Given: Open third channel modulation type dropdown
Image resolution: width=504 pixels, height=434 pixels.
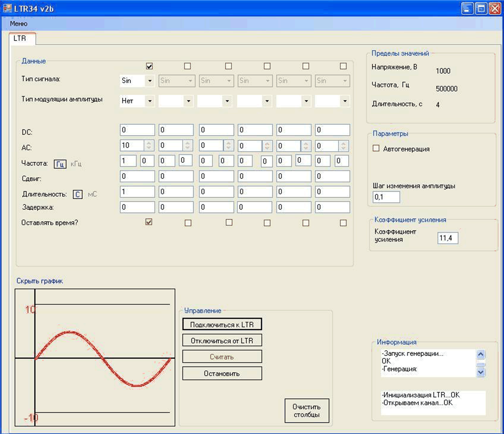Looking at the screenshot, I should pos(215,101).
